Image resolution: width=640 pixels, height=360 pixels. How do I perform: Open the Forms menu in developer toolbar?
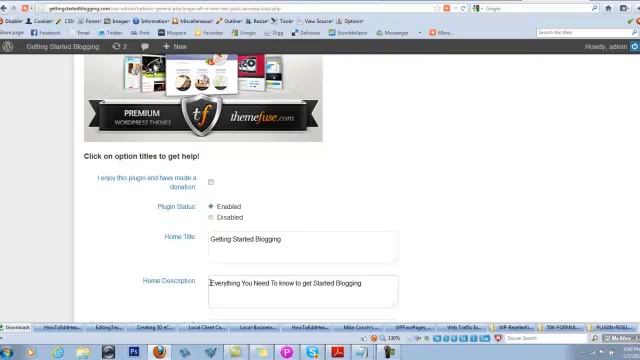[89, 21]
